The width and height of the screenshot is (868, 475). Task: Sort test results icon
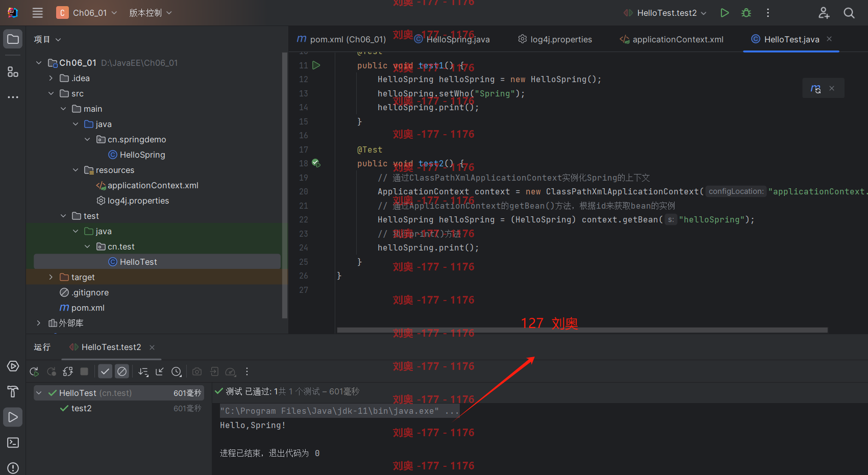[143, 371]
